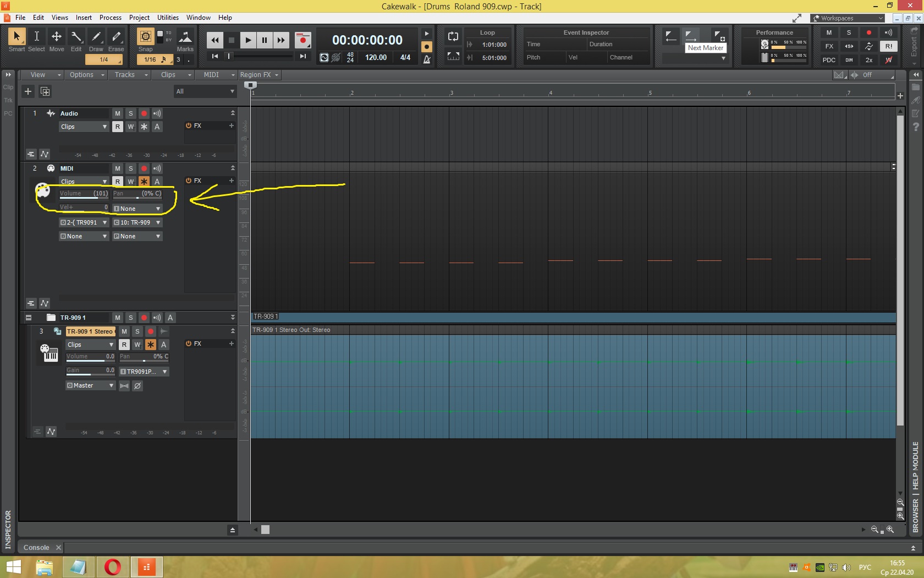Toggle stereo interleave on TR-909 track
Image resolution: width=924 pixels, height=578 pixels.
coord(124,386)
